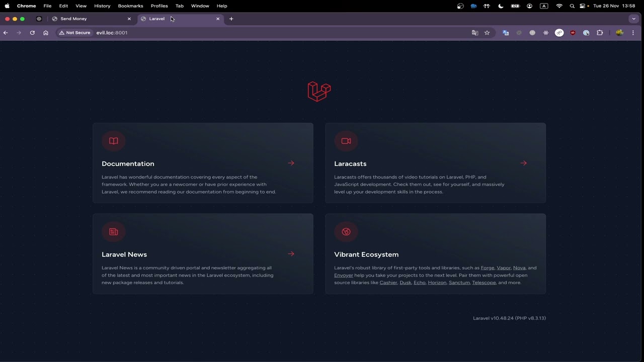The image size is (644, 362).
Task: Bookmark this page with the star icon
Action: 487,33
